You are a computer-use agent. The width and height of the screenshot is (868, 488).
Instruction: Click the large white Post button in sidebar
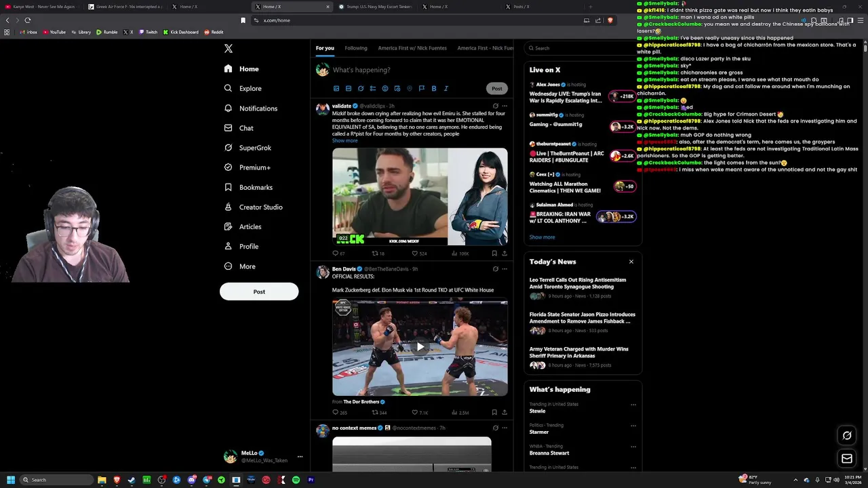point(259,291)
